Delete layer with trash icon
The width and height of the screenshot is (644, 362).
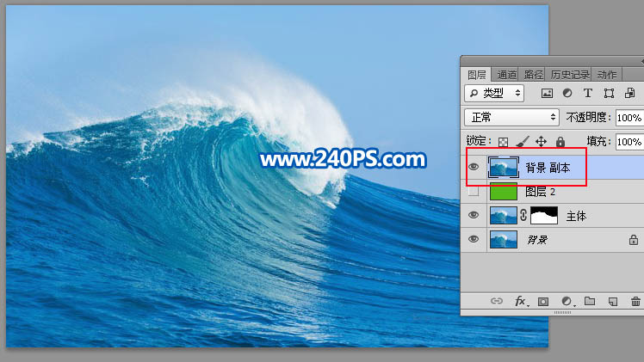click(635, 302)
